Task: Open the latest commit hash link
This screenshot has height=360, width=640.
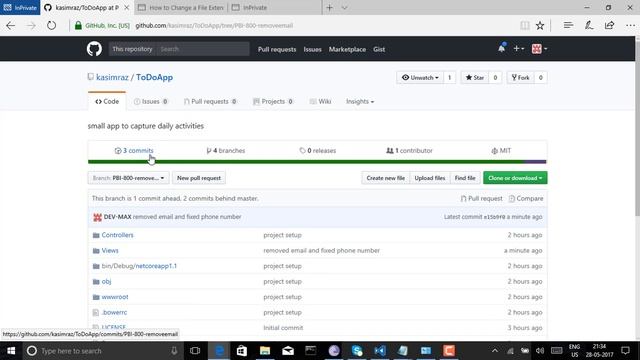Action: point(494,217)
